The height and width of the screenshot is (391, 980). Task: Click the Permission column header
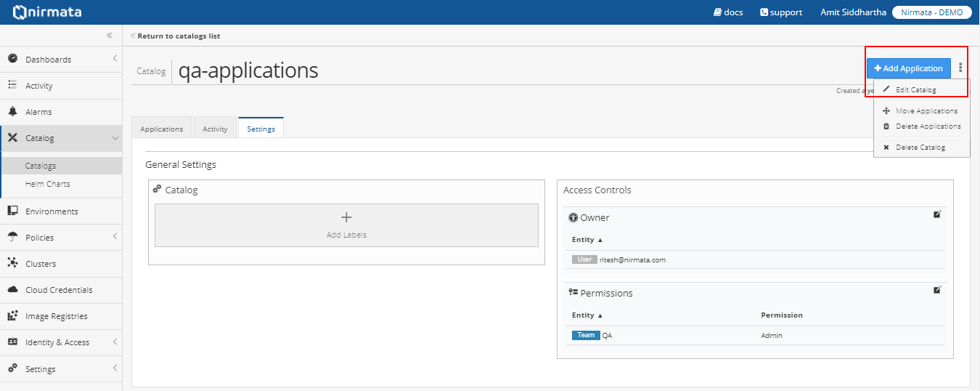[x=782, y=315]
